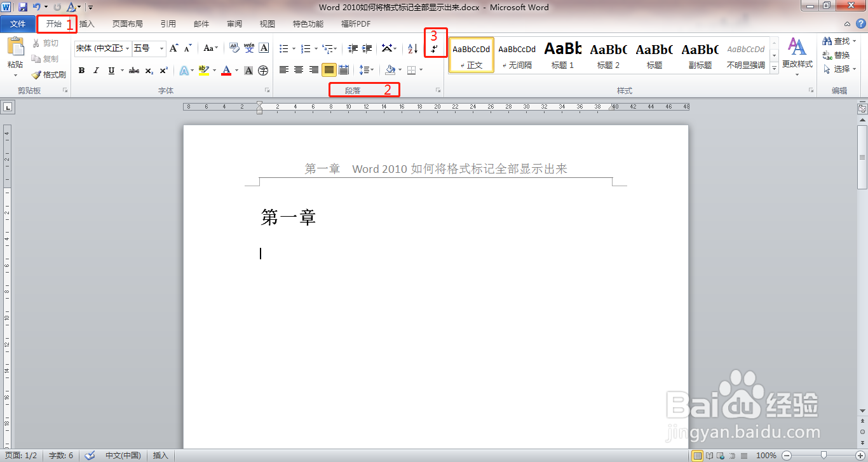Shrink font size with smaller A icon
Screen dimensions: 868x462
(x=187, y=48)
